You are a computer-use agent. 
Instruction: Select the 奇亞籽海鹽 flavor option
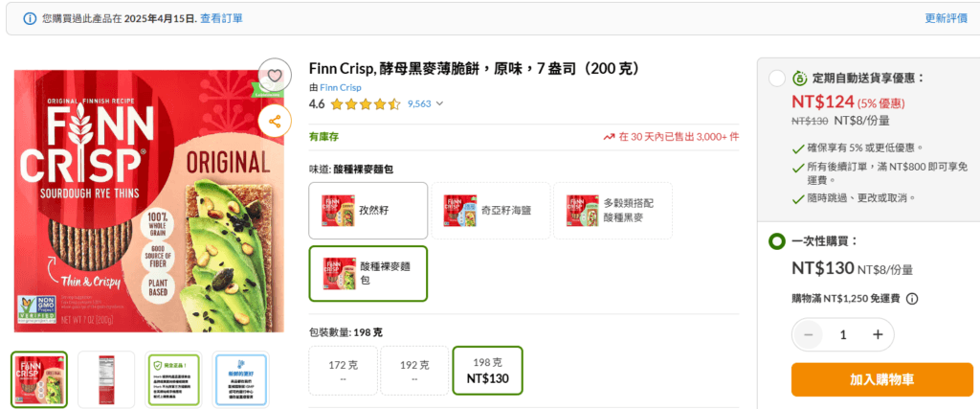coord(491,211)
